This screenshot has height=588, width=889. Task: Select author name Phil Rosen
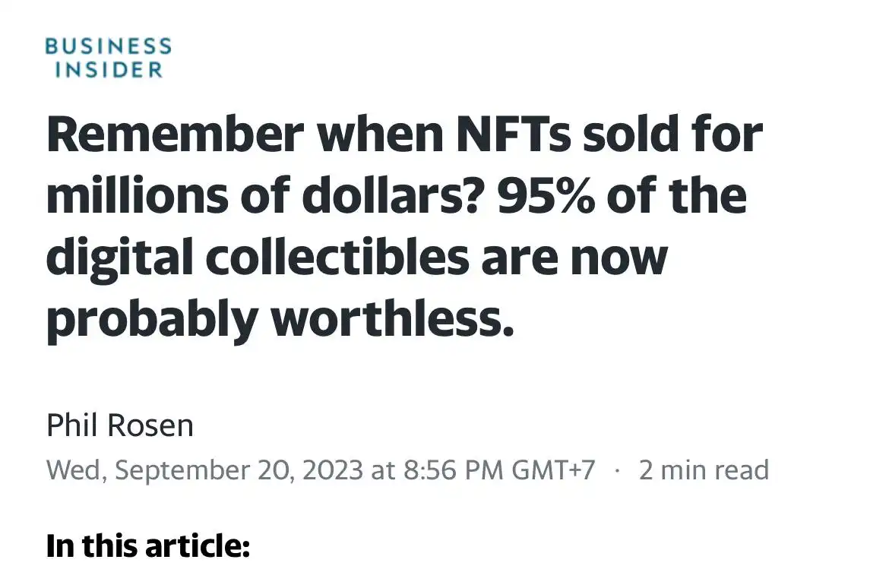(119, 425)
